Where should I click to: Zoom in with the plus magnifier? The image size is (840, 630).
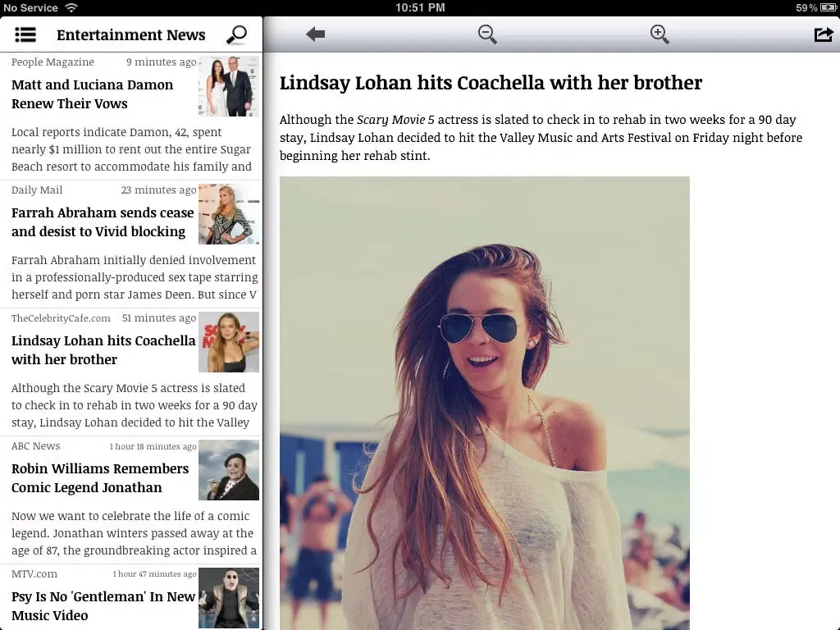[x=660, y=34]
